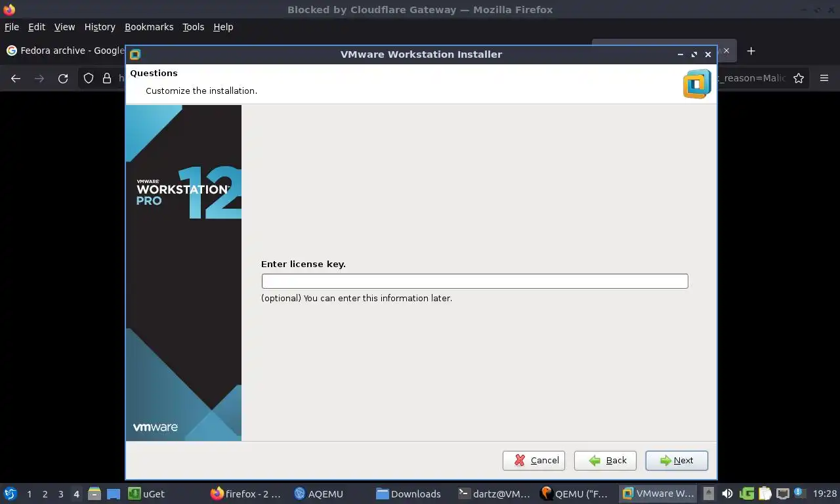Go back in Firefox navigation
The image size is (840, 504).
[16, 78]
